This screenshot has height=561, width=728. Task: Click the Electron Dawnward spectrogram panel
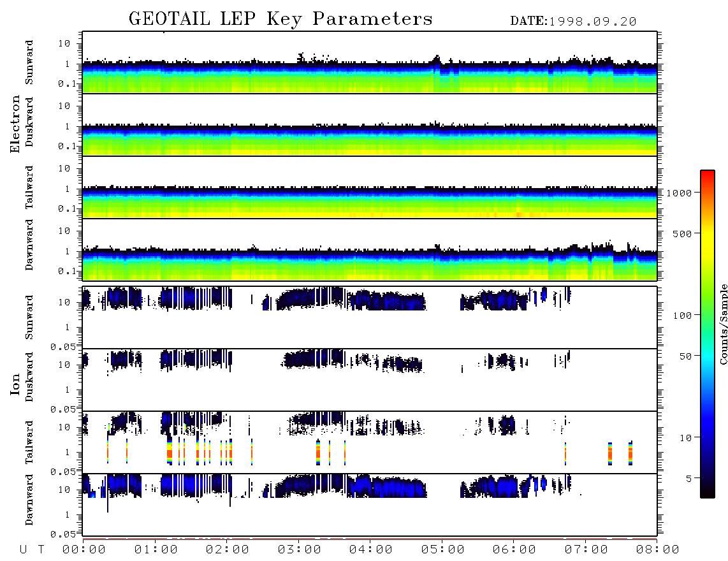[370, 250]
